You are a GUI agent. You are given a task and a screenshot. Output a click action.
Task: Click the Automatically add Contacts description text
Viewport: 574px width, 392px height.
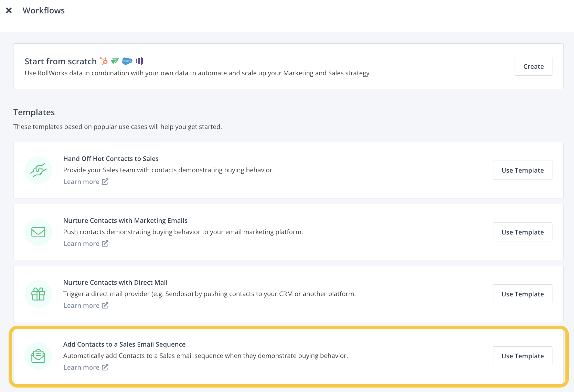coord(206,356)
